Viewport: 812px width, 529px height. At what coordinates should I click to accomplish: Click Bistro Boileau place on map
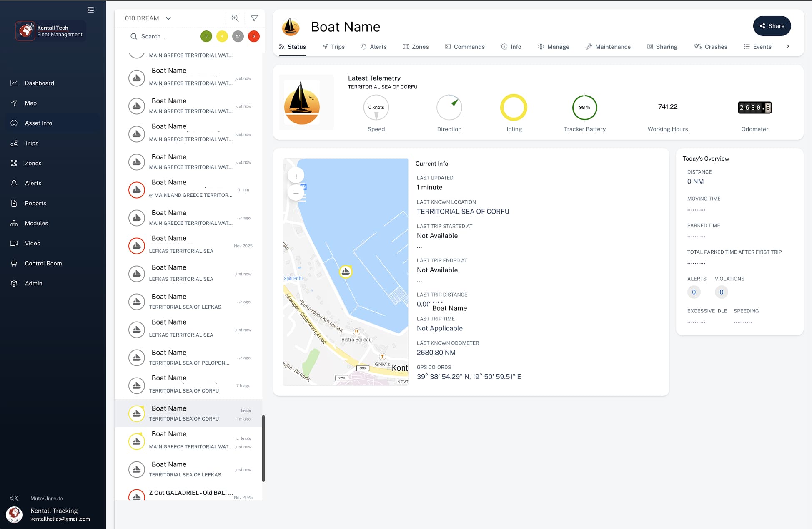pos(356,336)
